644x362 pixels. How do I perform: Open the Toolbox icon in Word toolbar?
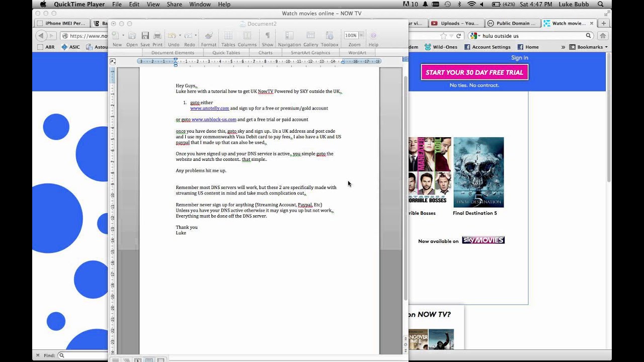click(330, 36)
